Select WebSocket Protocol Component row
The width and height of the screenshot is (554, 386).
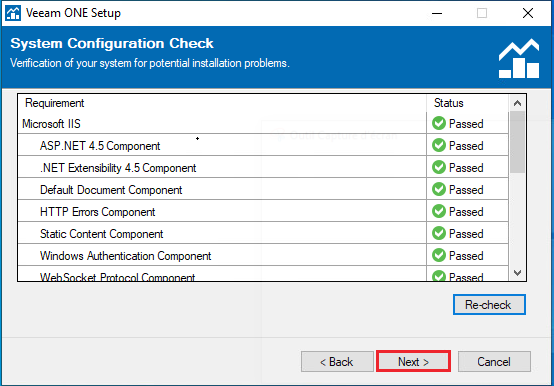coord(263,274)
